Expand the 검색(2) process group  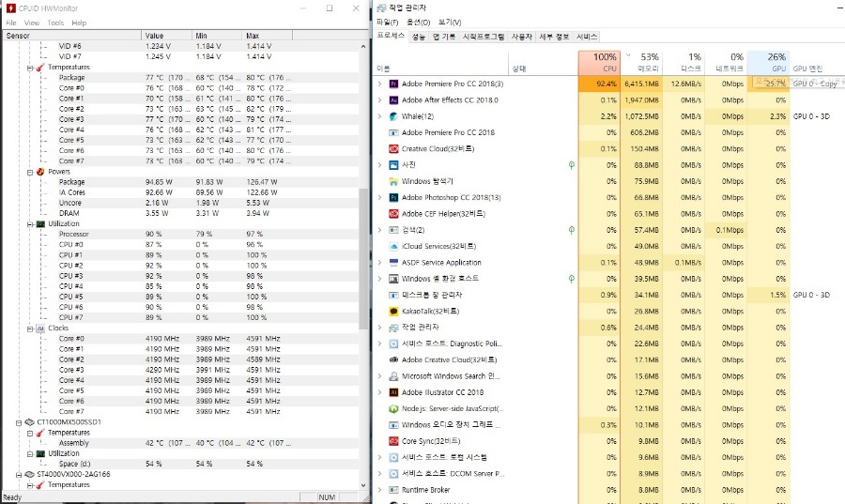coord(379,230)
